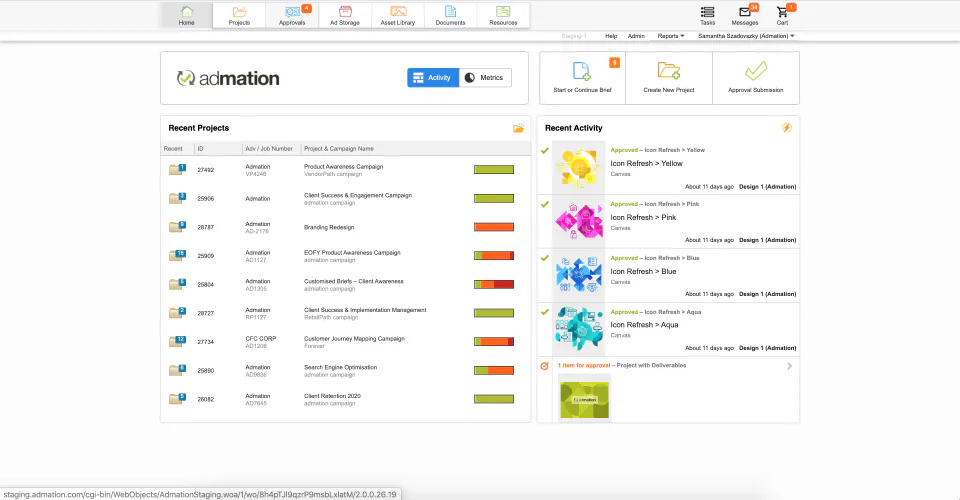
Task: Sort by ID column header
Action: pos(200,149)
